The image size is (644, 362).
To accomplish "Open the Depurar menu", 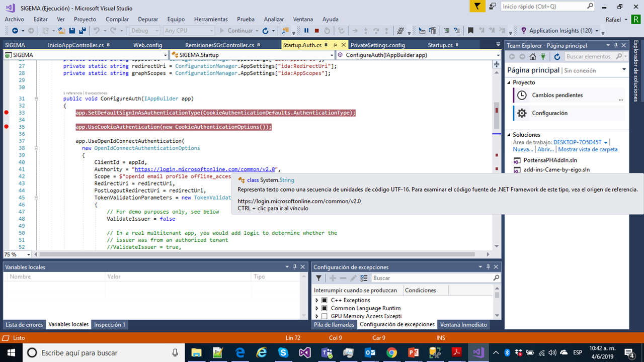I will [x=148, y=19].
